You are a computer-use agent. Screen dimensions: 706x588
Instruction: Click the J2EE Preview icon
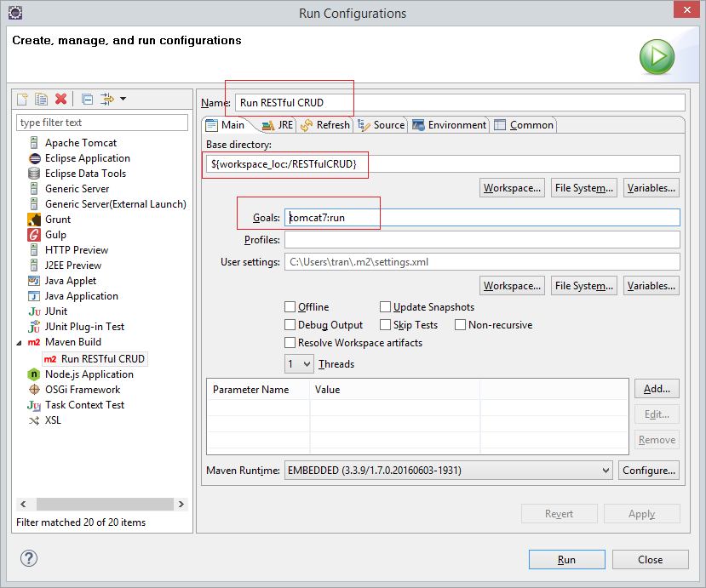click(34, 265)
